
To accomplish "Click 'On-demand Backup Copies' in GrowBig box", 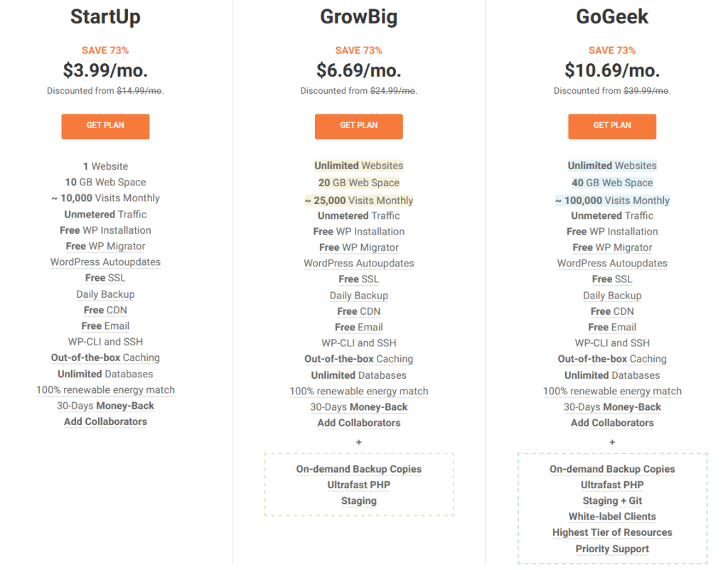I will (x=359, y=469).
